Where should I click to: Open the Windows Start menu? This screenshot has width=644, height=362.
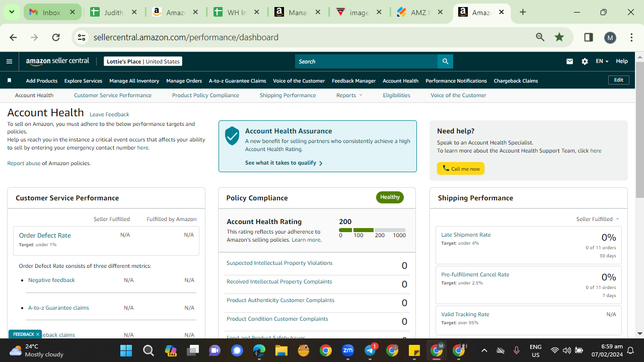[126, 350]
